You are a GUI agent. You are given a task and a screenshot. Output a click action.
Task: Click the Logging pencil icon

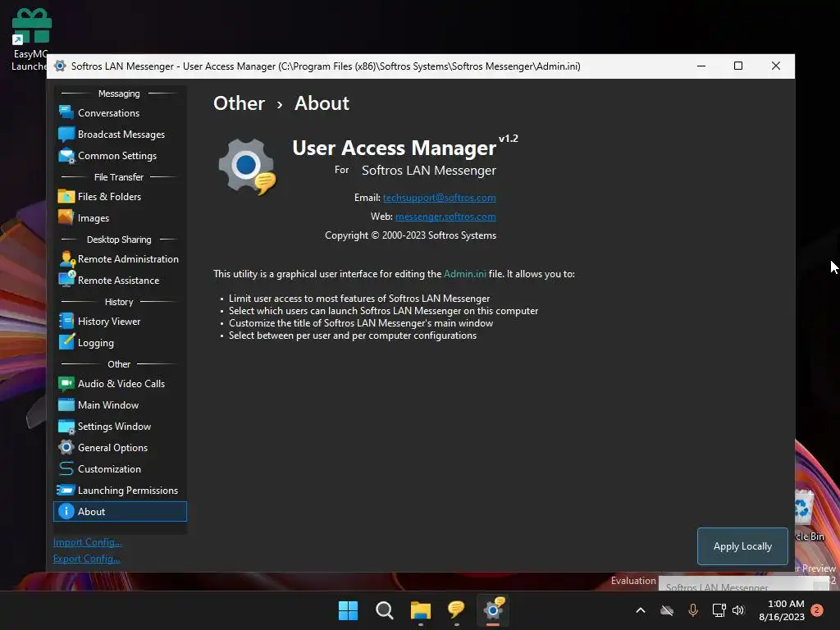click(x=66, y=342)
